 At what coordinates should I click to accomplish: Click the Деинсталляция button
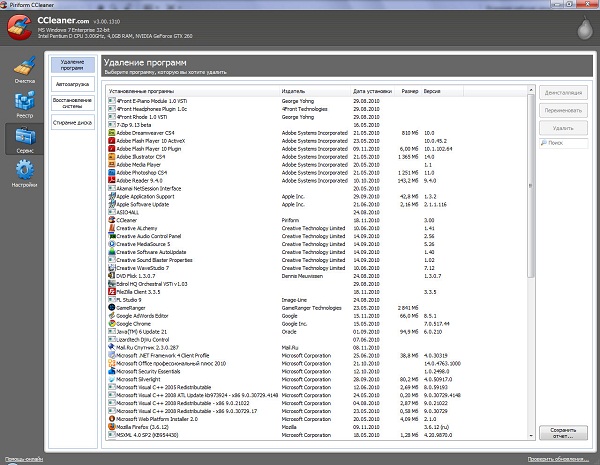coord(563,93)
